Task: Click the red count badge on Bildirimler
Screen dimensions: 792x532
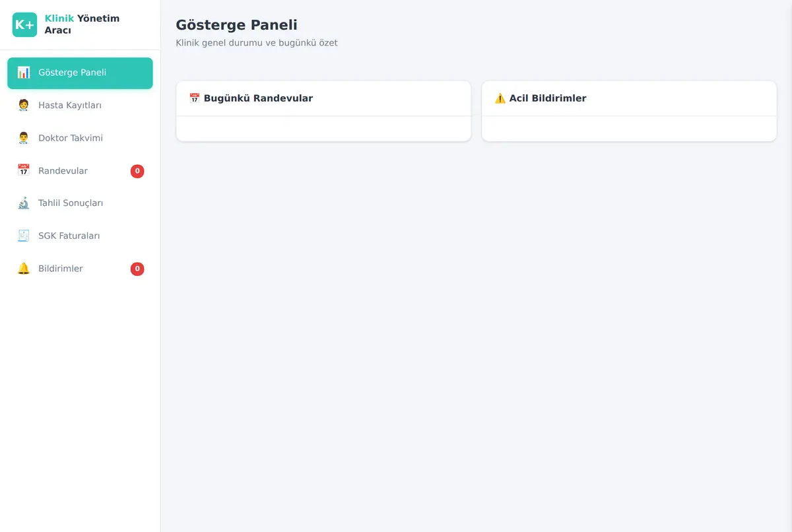Action: point(137,269)
